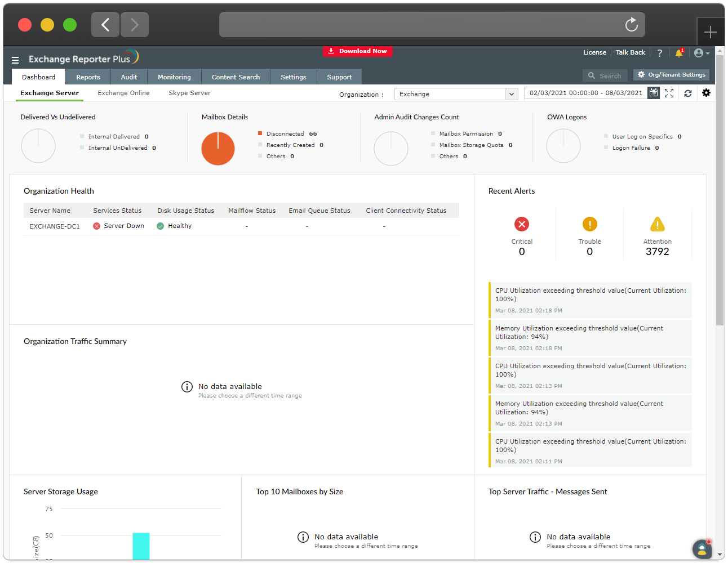Click the Admin Audit Changes pie chart

(x=391, y=149)
